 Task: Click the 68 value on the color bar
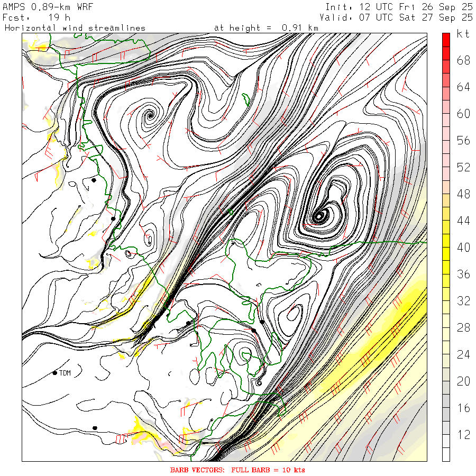[x=463, y=60]
